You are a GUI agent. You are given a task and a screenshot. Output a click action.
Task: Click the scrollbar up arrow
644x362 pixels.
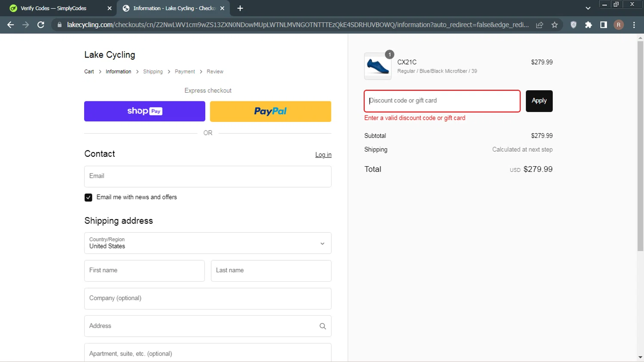pyautogui.click(x=640, y=38)
